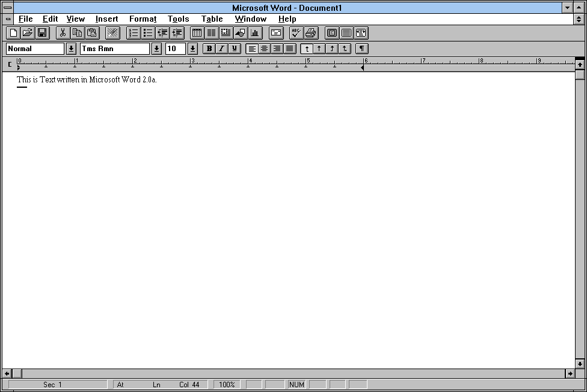Click the Zoom Page Width icon
The height and width of the screenshot is (392, 587).
pyautogui.click(x=361, y=33)
